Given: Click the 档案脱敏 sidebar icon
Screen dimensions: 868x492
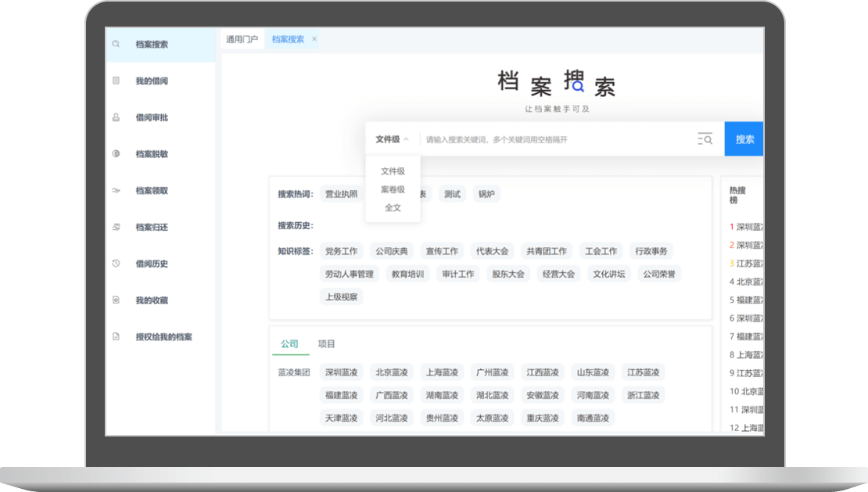Looking at the screenshot, I should pos(116,154).
